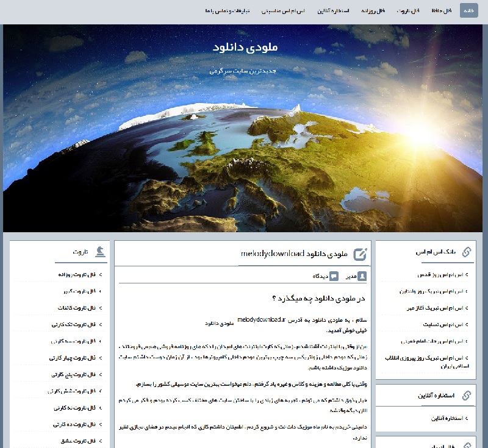Open the اس ام اس تسلیت link
Image resolution: width=488 pixels, height=448 pixels.
pyautogui.click(x=443, y=325)
